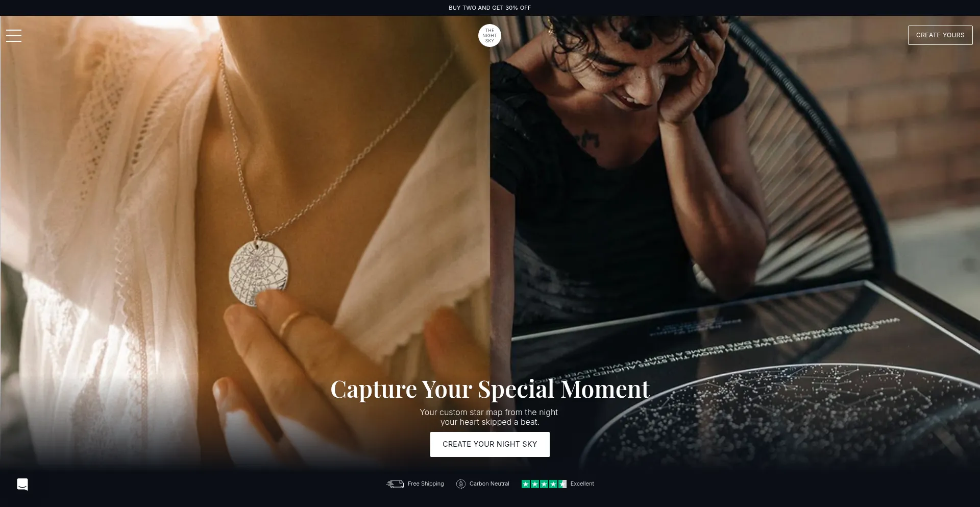Click the Capture Your Special Moment heading
This screenshot has width=980, height=507.
[490, 389]
